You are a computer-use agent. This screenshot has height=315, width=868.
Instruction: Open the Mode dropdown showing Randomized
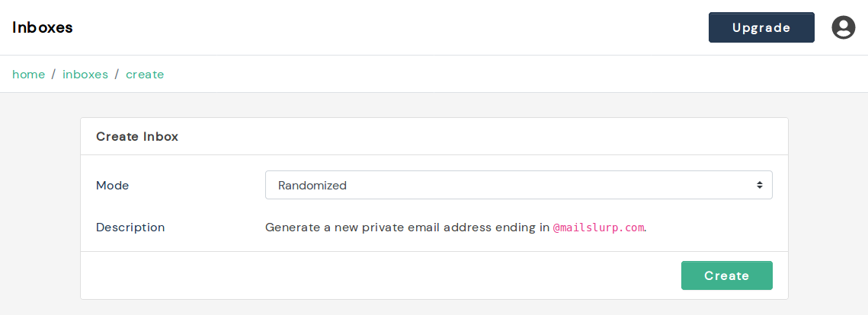click(518, 185)
